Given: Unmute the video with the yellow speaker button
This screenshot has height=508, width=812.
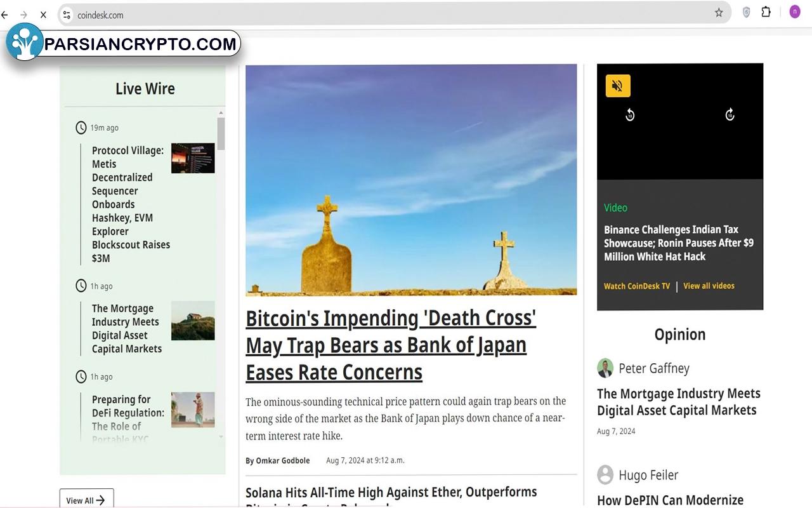Looking at the screenshot, I should tap(618, 86).
